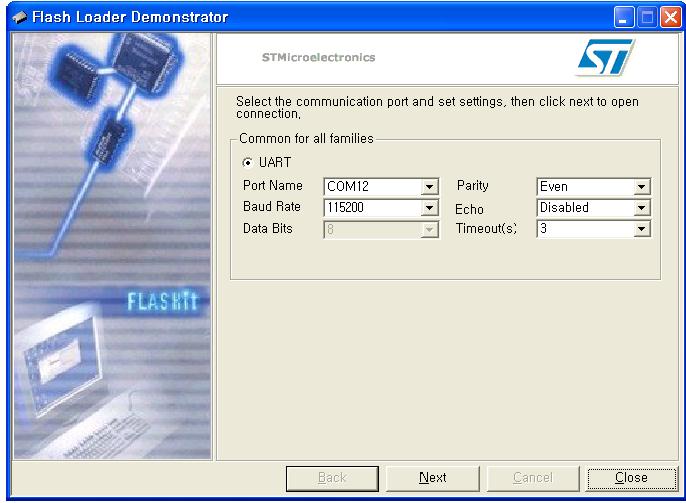Click the Port Name label
The height and width of the screenshot is (503, 686).
273,185
